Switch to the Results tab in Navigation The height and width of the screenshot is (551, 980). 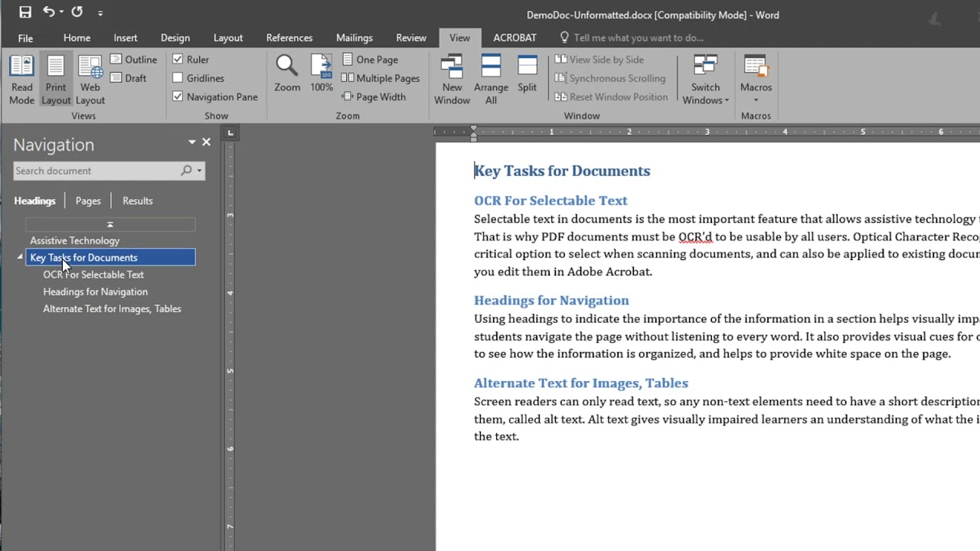pyautogui.click(x=138, y=201)
